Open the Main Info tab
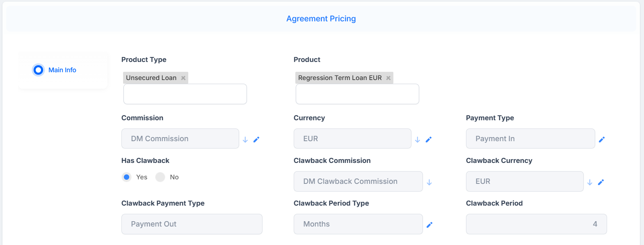Viewport: 644px width, 245px height. pyautogui.click(x=62, y=70)
